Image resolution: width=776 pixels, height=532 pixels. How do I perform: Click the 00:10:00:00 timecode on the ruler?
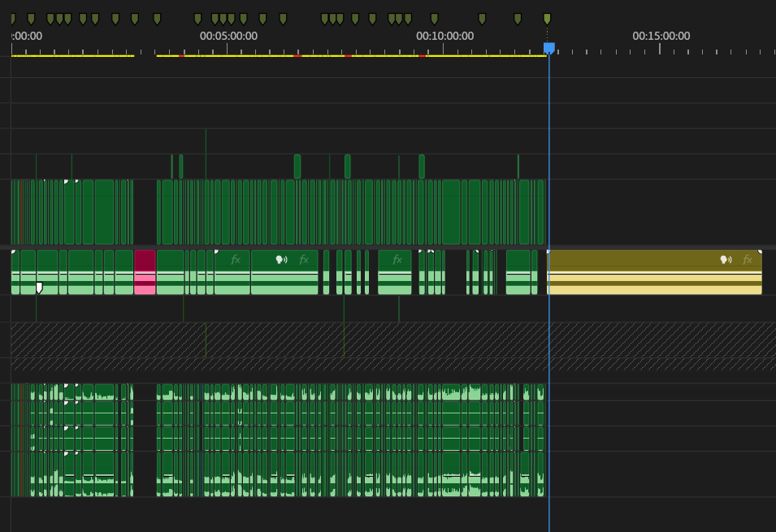tap(444, 36)
